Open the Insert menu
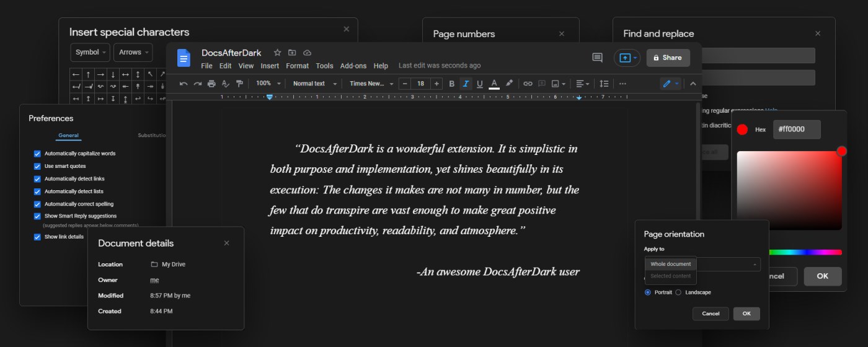 [270, 66]
